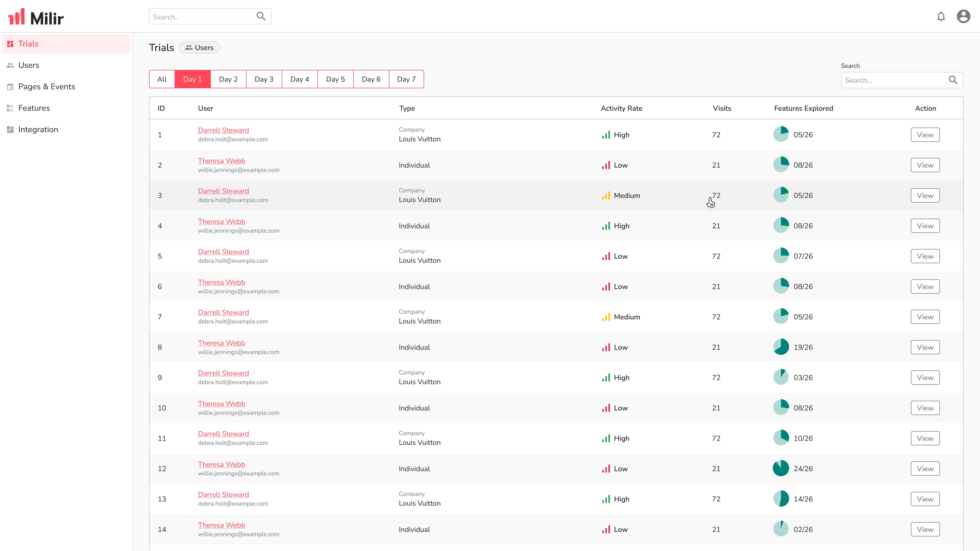Click the table search magnifier icon
980x551 pixels.
(953, 80)
